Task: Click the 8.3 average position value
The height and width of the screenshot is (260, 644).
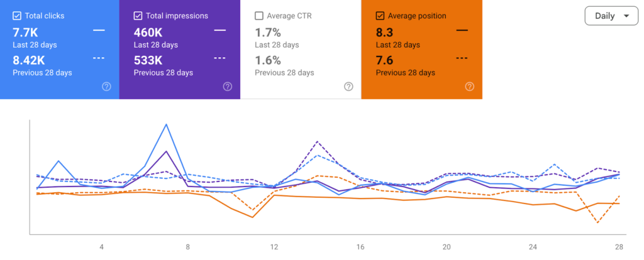Action: tap(384, 31)
